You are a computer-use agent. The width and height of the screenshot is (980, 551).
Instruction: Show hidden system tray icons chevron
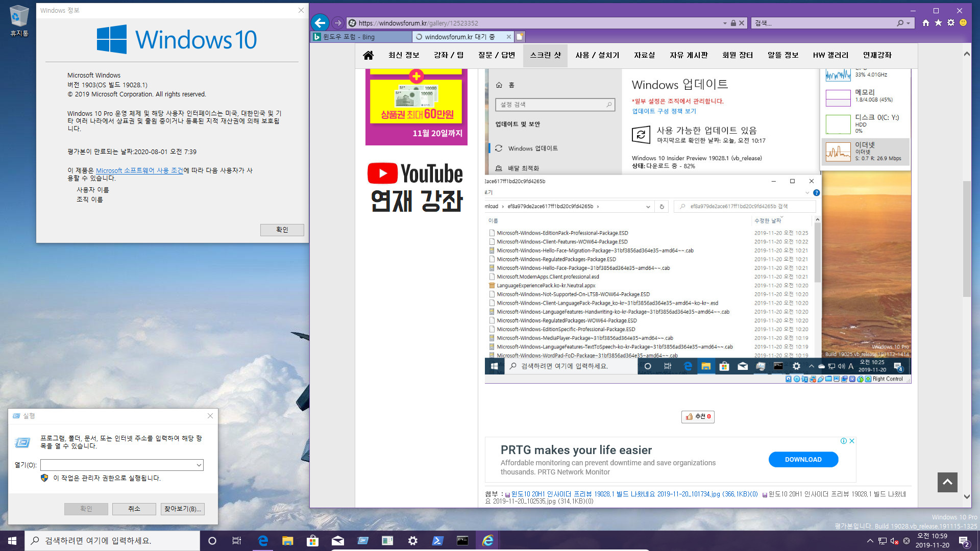[x=870, y=541]
